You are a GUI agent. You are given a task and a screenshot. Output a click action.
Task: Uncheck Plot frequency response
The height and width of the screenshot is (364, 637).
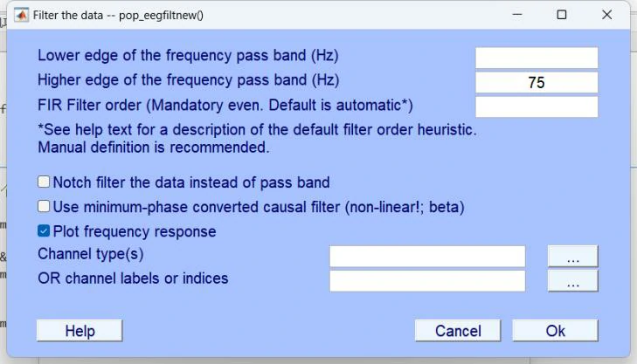coord(44,231)
